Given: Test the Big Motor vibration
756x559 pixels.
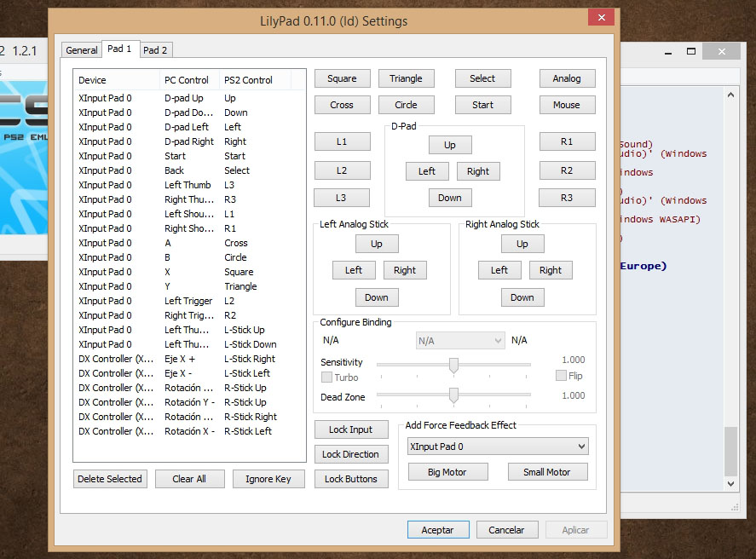Looking at the screenshot, I should point(447,471).
